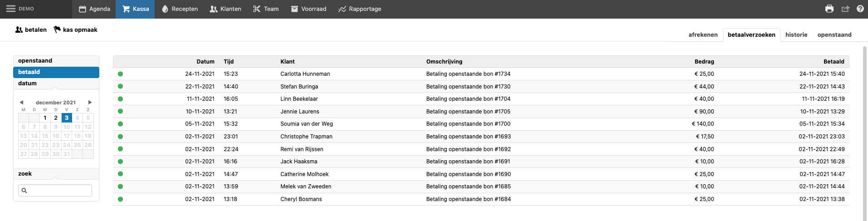This screenshot has height=221, width=868.
Task: Select day 2 in December calendar
Action: click(56, 118)
